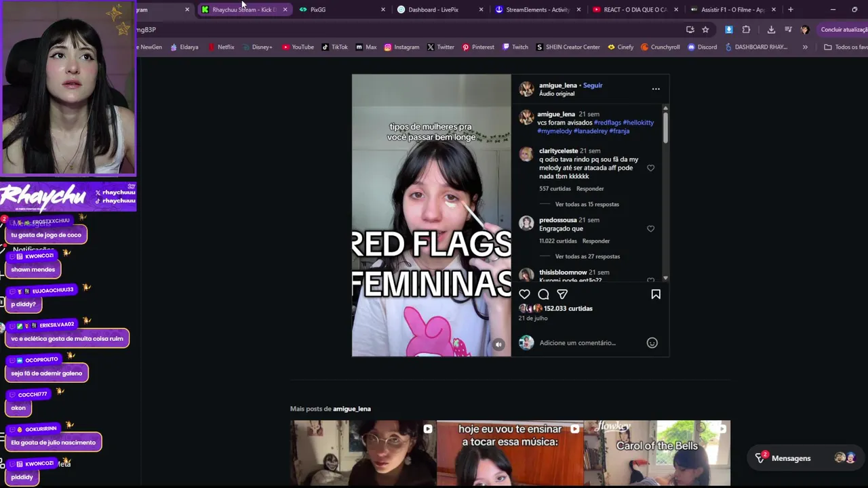
Task: Open the SHEIN Creator Center bookmark
Action: tap(568, 47)
